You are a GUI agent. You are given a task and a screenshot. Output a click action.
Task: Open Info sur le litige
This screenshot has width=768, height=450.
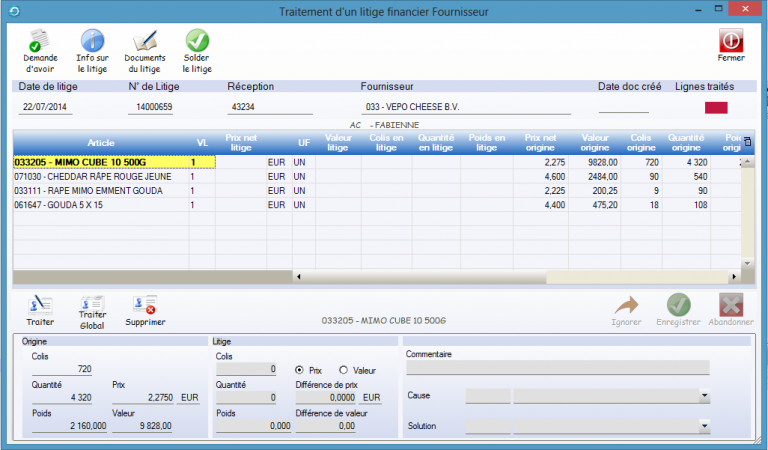tap(92, 42)
